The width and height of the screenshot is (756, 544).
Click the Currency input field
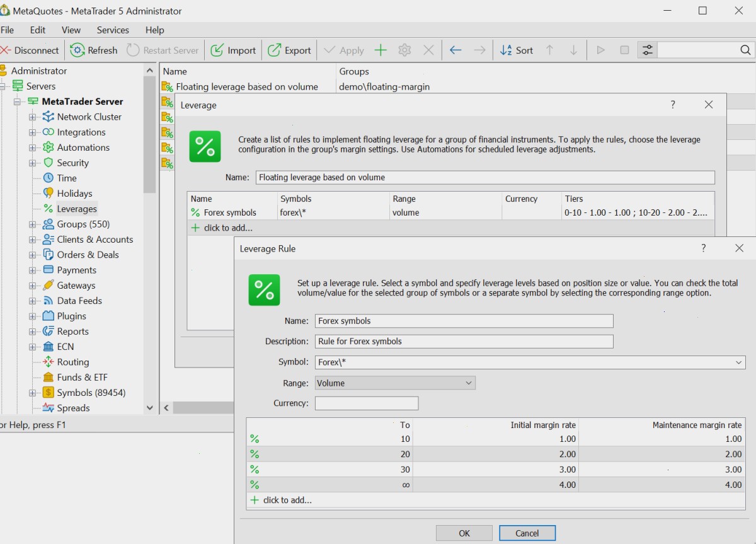point(367,403)
